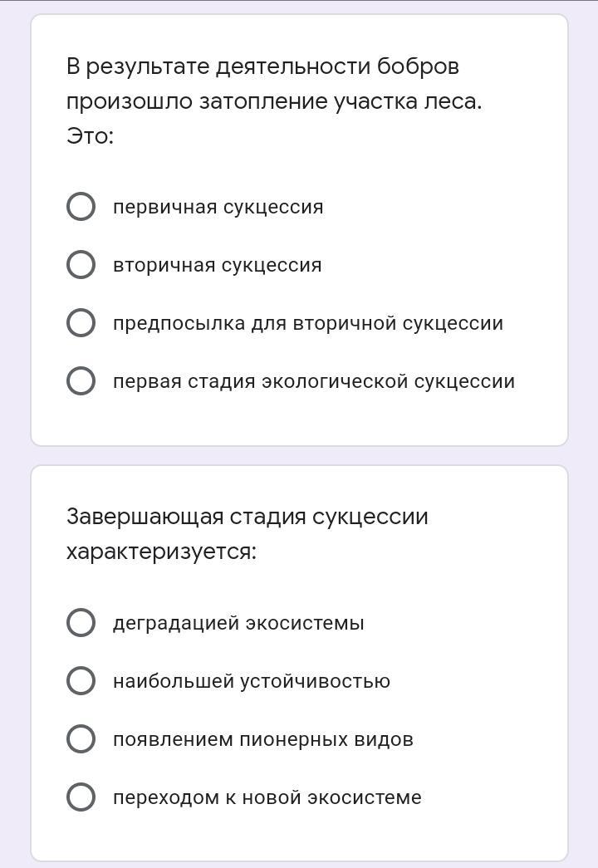Choose the 'наибольшей устойчивостью' radio circle

pos(81,681)
